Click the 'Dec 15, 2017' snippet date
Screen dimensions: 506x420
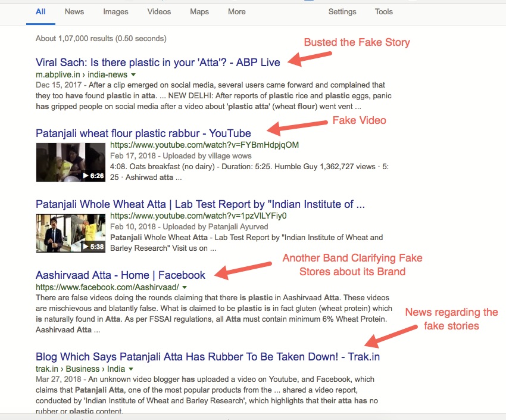point(58,85)
